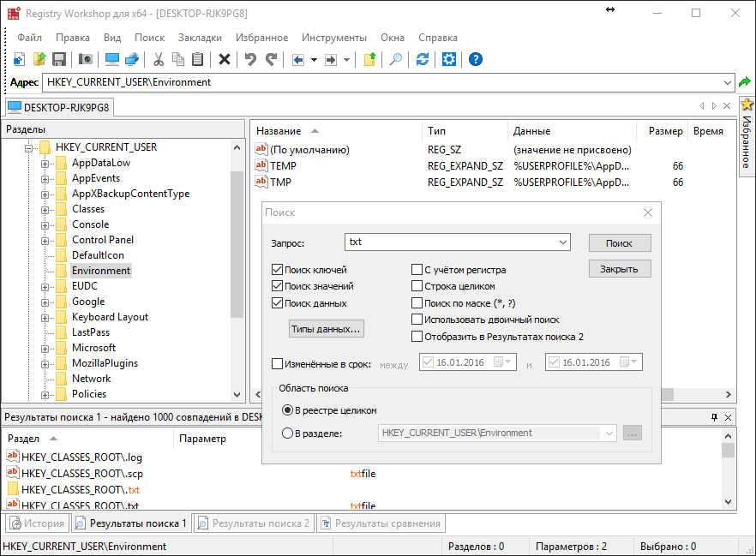Click the green Go arrow beside address bar
The width and height of the screenshot is (756, 556).
(x=745, y=82)
